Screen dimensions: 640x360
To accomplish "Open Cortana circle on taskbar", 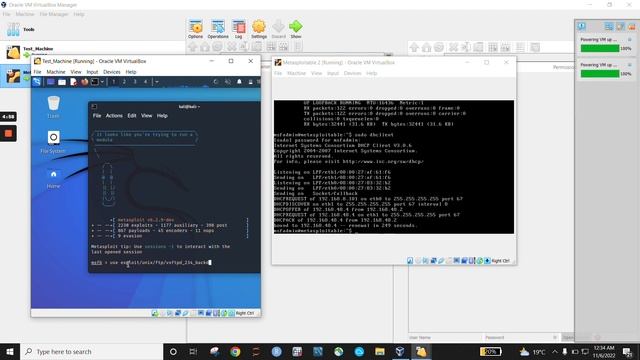I will [x=173, y=351].
